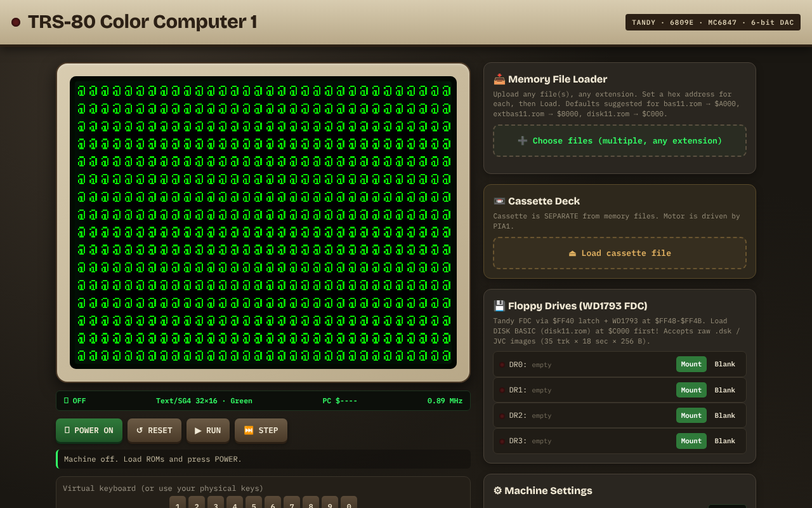The height and width of the screenshot is (508, 812).
Task: Mount a disk image in DR3
Action: click(691, 441)
